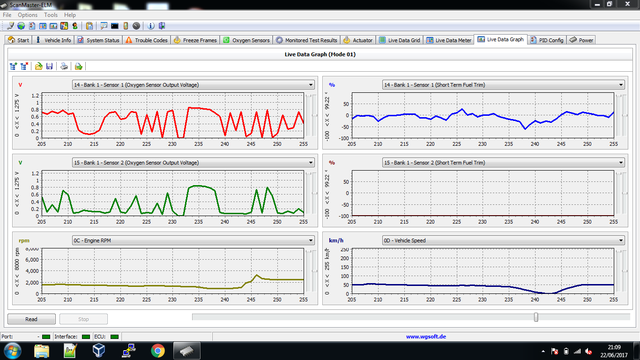Expand the Bank 1 Sensor 1 Oxygen Voltage dropdown
Viewport: 640px width, 360px height.
pyautogui.click(x=311, y=85)
